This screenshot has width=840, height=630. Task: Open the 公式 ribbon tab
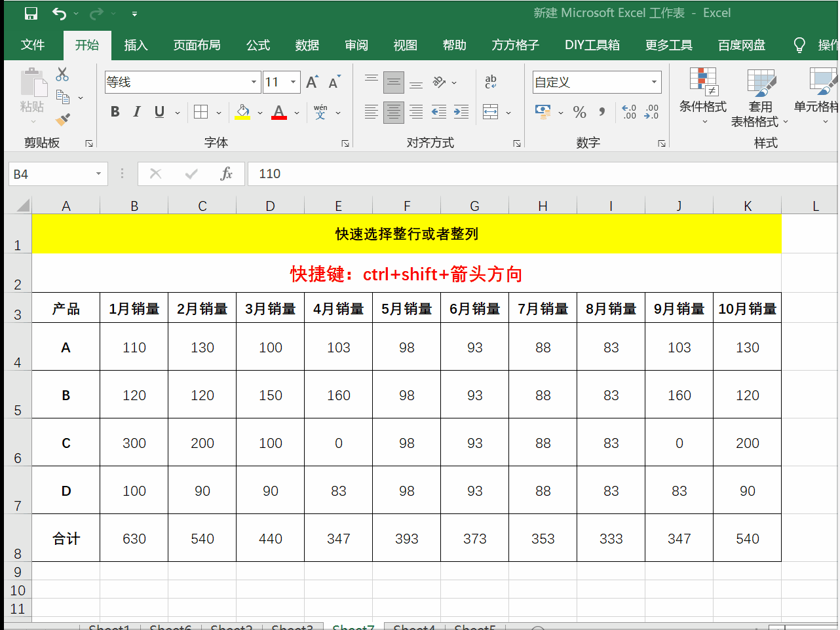click(258, 45)
